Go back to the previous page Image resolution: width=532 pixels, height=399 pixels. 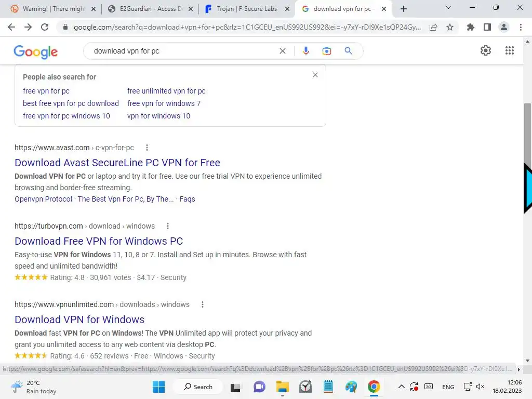click(x=11, y=27)
